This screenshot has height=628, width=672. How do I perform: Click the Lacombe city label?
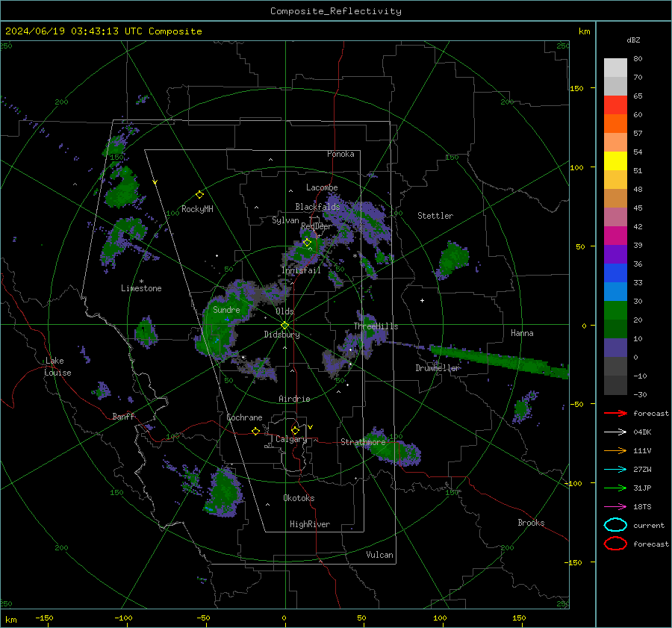pos(322,187)
